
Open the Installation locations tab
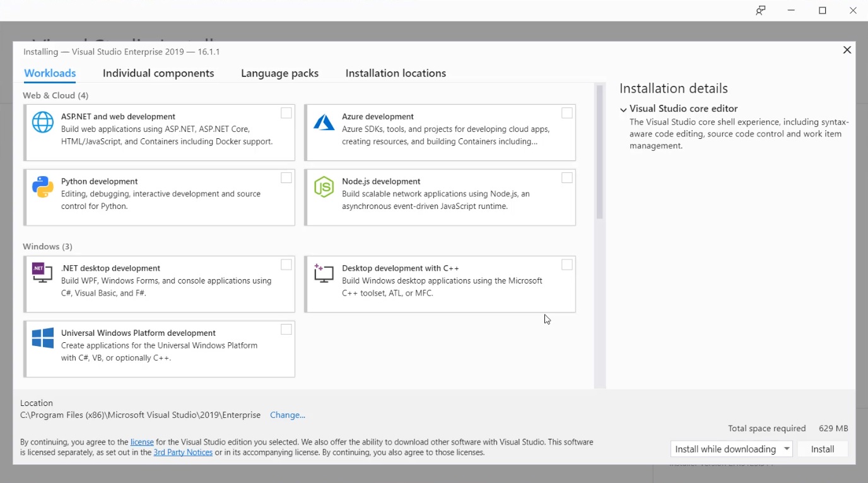pos(396,73)
